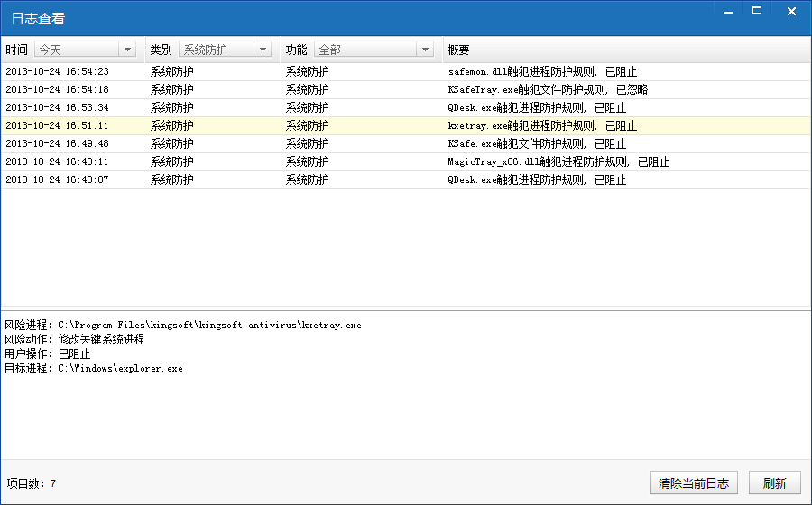812x505 pixels.
Task: Close the 日志查看 window
Action: pyautogui.click(x=790, y=12)
